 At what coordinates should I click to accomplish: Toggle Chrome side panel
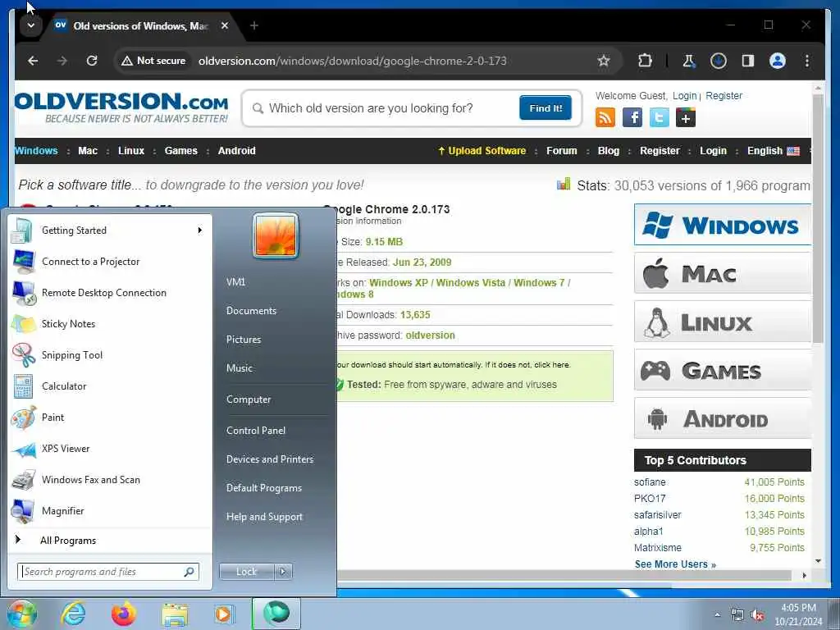(748, 61)
